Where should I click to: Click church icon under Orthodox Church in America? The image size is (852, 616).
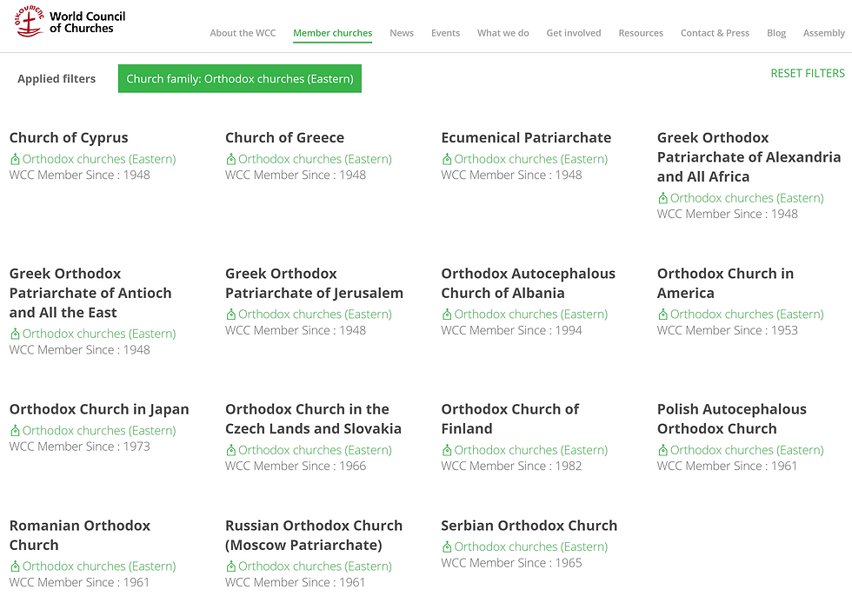(x=662, y=315)
